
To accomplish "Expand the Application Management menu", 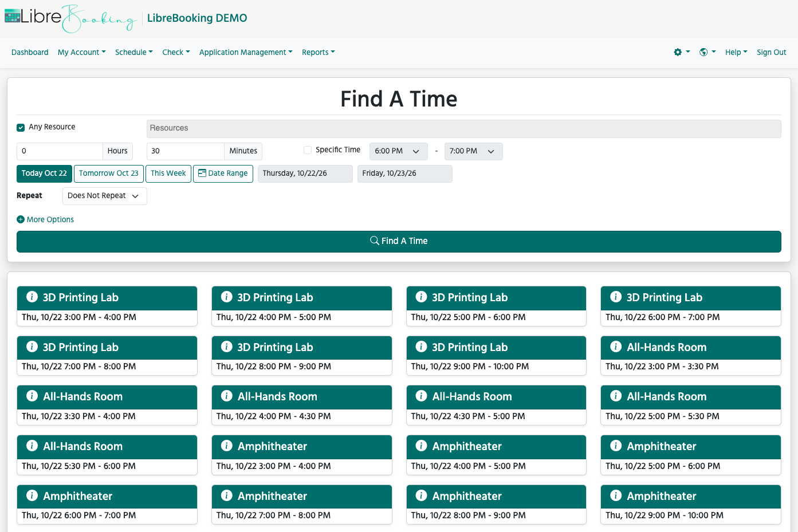I will tap(246, 52).
